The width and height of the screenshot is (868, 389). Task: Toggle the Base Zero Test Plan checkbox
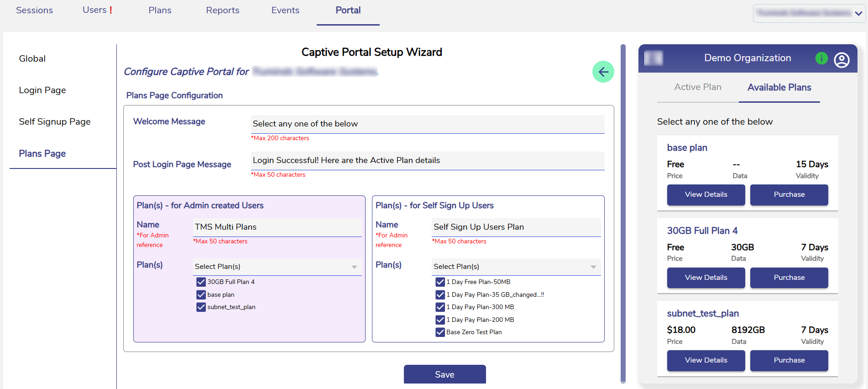click(440, 332)
